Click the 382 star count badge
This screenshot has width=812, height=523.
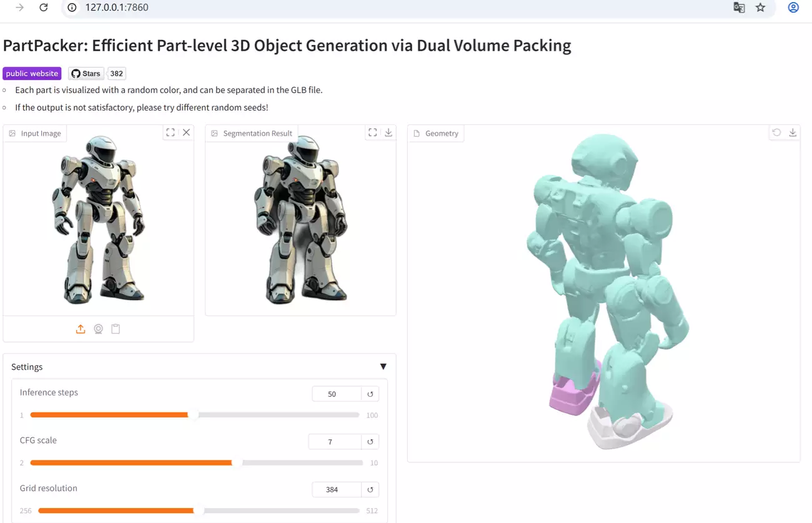[117, 73]
